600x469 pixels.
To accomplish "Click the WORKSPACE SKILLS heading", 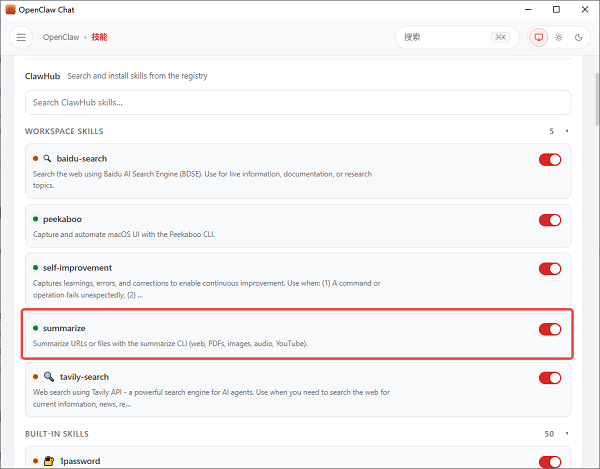I will (x=64, y=131).
